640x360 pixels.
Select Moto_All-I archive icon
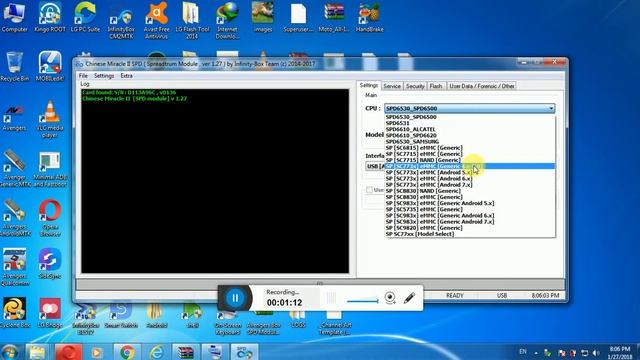coord(334,17)
